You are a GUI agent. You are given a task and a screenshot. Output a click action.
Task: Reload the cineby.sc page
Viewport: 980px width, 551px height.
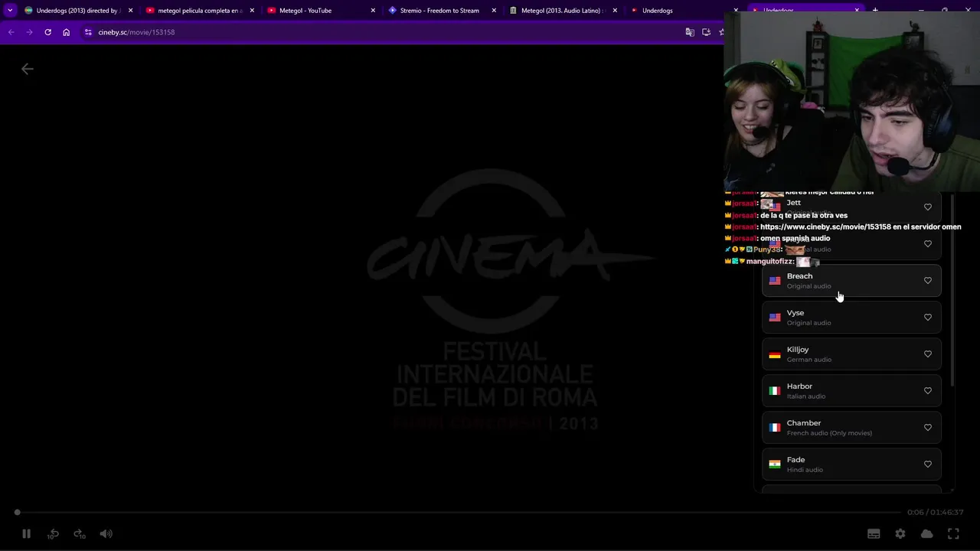coord(47,32)
